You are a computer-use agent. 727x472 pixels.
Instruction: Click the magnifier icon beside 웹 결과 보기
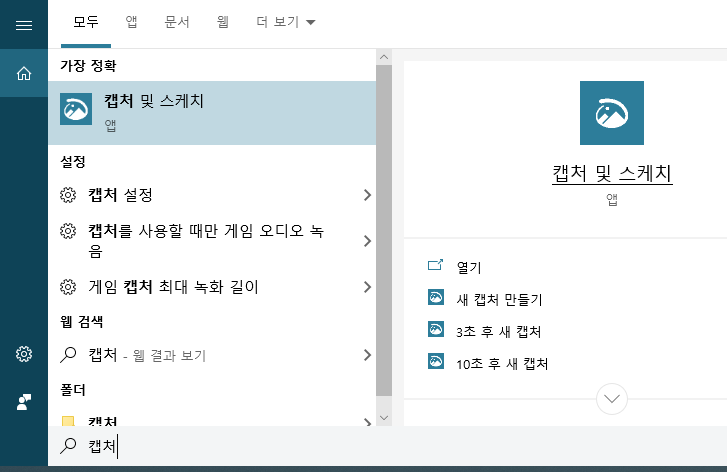tap(68, 355)
